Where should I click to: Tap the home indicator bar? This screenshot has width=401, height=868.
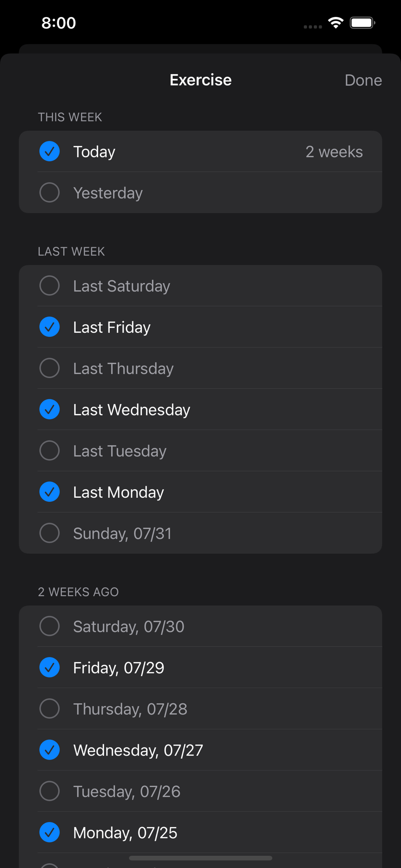[x=200, y=858]
